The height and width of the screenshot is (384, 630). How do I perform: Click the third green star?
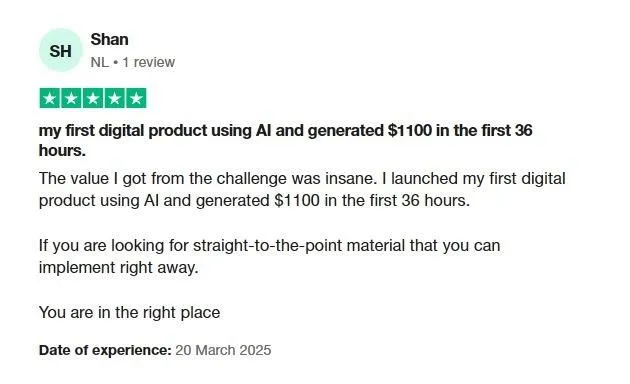point(93,98)
